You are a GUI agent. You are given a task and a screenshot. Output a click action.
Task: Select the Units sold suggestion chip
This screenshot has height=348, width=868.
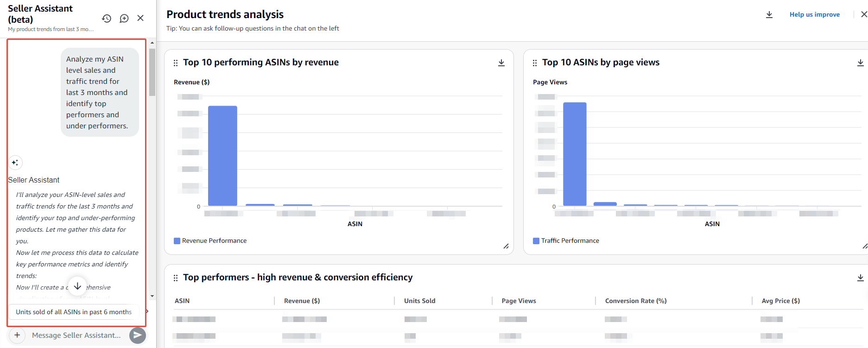[74, 312]
